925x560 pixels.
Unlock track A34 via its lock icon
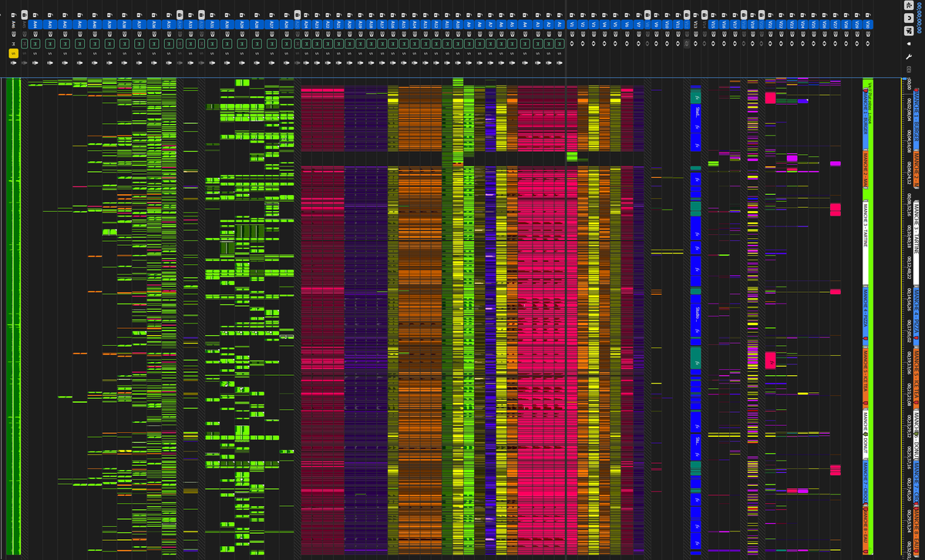click(180, 15)
